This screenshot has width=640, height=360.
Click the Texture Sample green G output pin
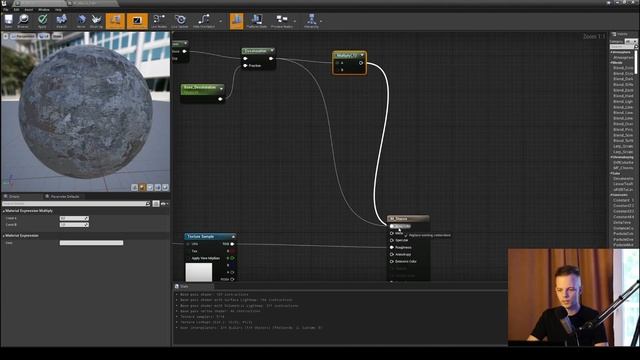pos(232,258)
